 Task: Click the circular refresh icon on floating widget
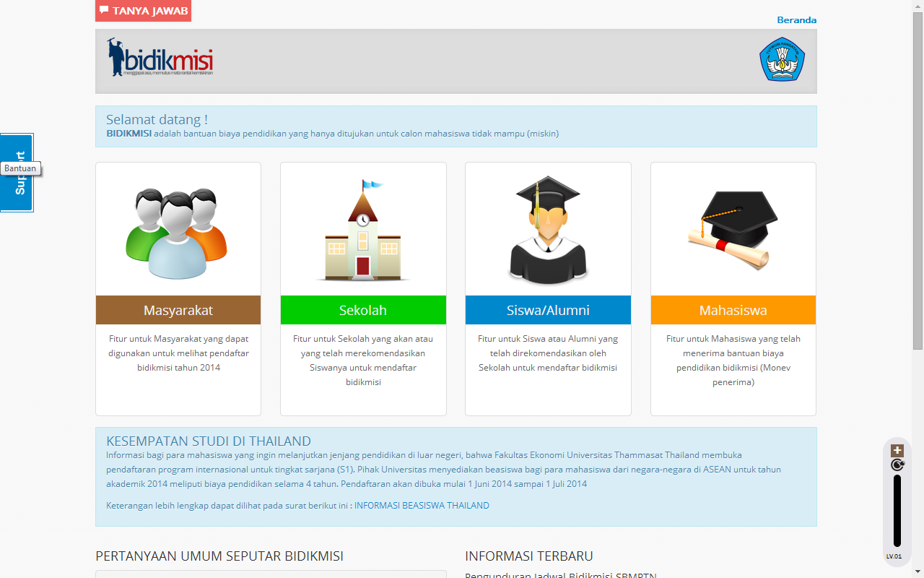coord(897,465)
